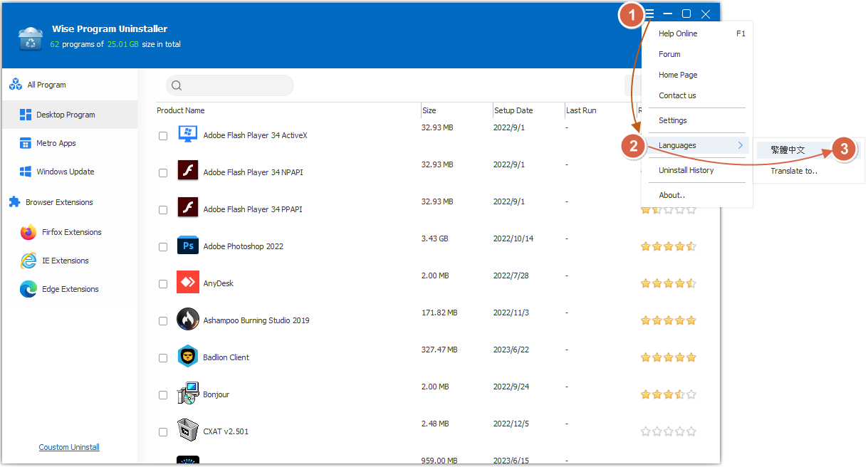
Task: Open IE Extensions via the IE icon
Action: pyautogui.click(x=28, y=261)
